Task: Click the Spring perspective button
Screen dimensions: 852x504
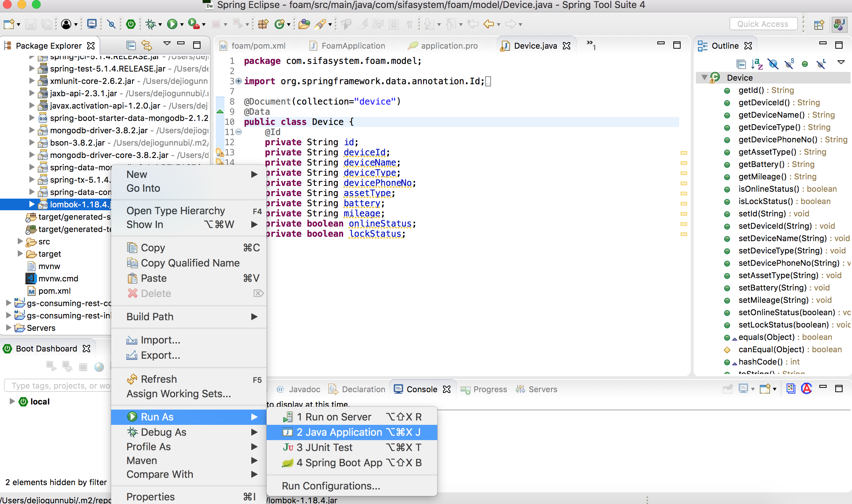Action: (x=839, y=24)
